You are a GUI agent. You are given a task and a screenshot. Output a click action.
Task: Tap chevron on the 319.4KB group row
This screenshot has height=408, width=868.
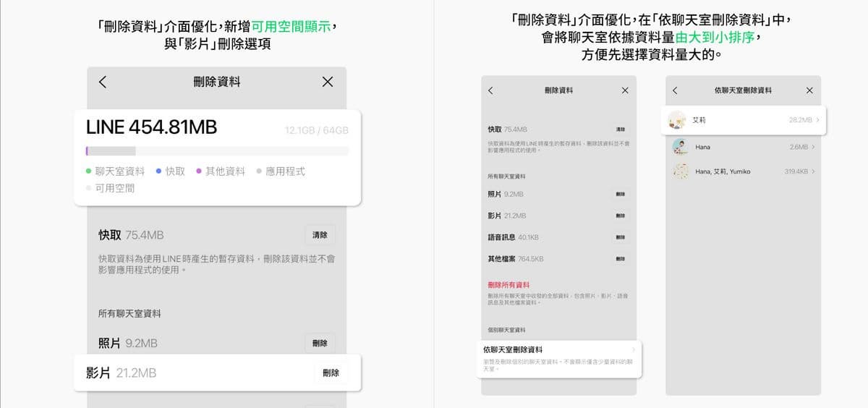point(813,171)
